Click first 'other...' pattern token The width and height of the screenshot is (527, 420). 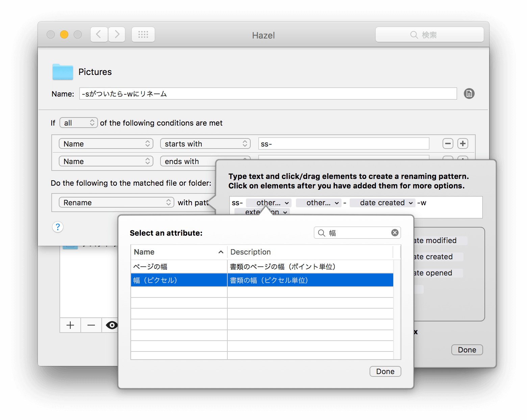point(269,203)
